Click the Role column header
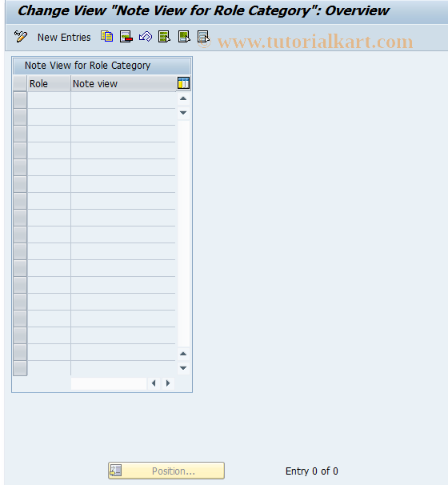This screenshot has height=485, width=448. [x=49, y=83]
